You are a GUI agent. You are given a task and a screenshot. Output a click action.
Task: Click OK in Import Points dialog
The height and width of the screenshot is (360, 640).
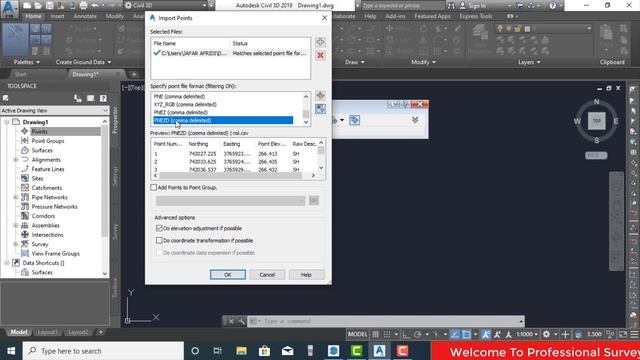click(228, 275)
